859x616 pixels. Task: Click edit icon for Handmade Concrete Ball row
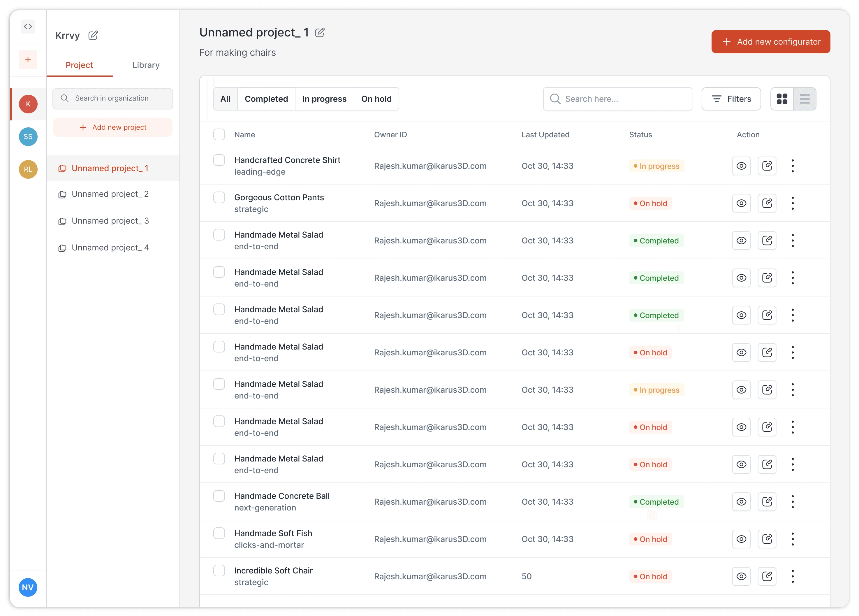(x=767, y=502)
